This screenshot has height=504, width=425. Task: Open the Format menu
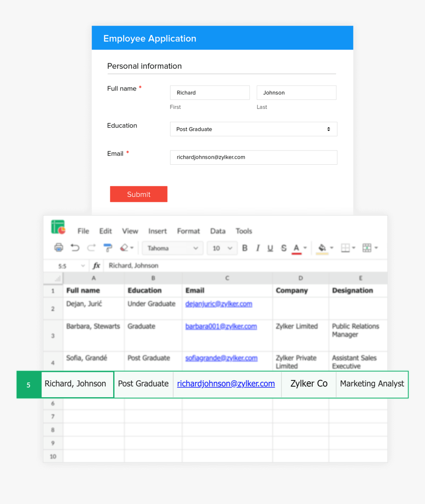(188, 231)
